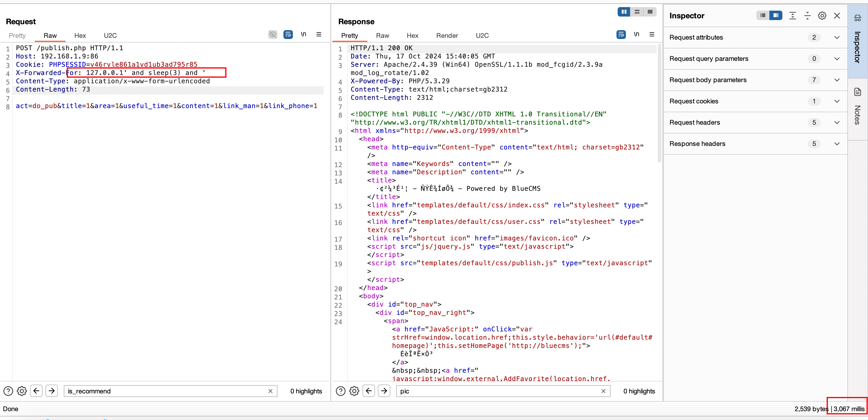Select combined tabbed layout view icon

650,12
